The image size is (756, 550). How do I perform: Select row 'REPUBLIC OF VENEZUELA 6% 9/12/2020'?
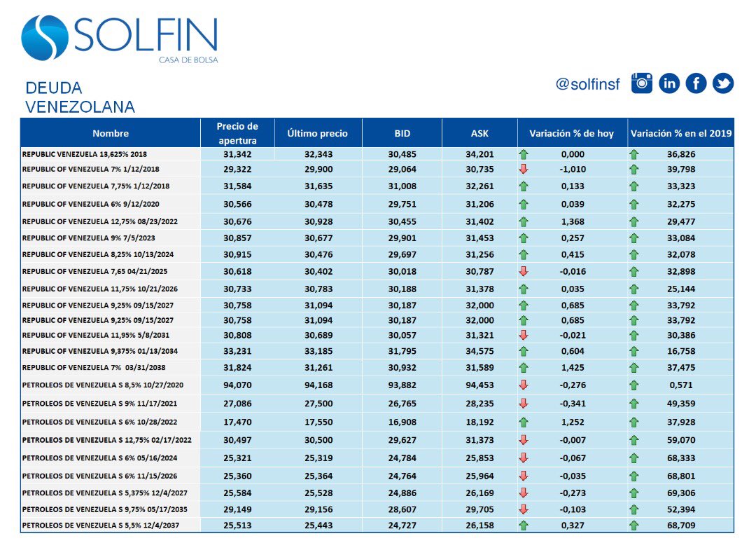pos(377,204)
